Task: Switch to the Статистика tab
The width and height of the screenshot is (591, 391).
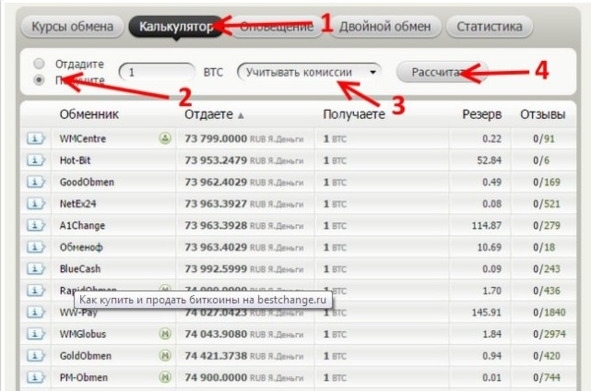Action: pos(489,26)
